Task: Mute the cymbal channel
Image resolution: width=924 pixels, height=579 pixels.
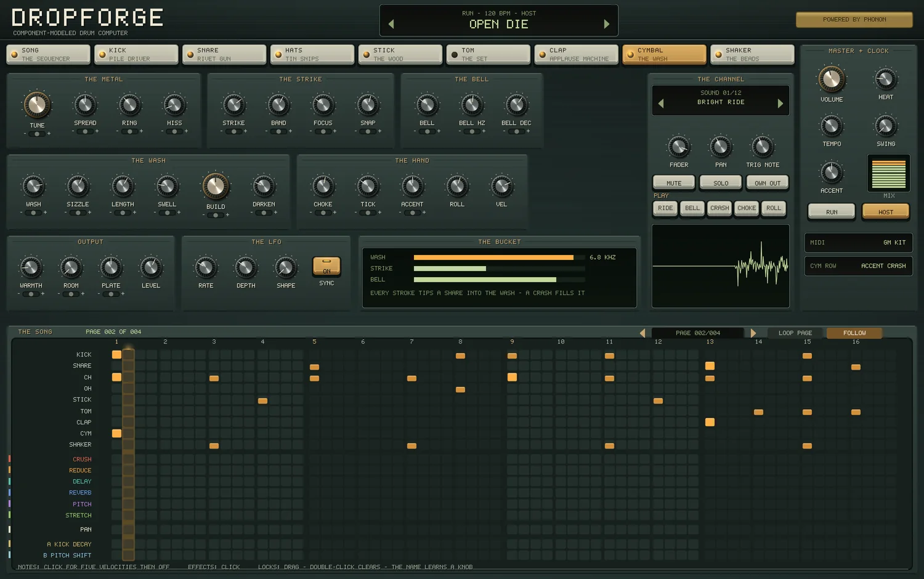Action: [674, 183]
